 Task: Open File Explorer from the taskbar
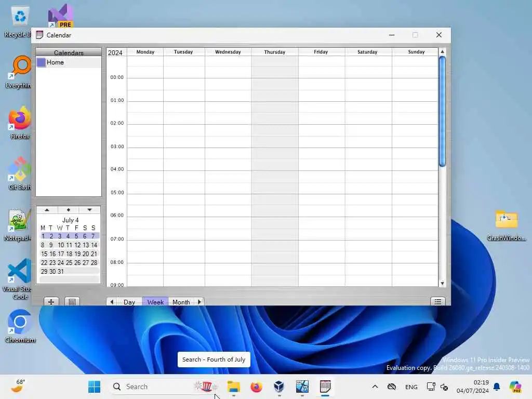point(234,387)
